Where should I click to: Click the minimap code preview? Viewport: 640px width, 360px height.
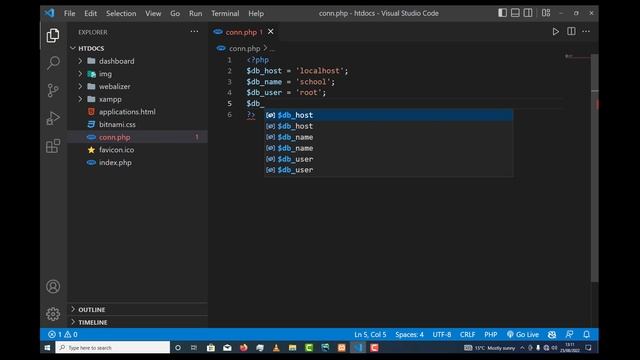[x=578, y=56]
